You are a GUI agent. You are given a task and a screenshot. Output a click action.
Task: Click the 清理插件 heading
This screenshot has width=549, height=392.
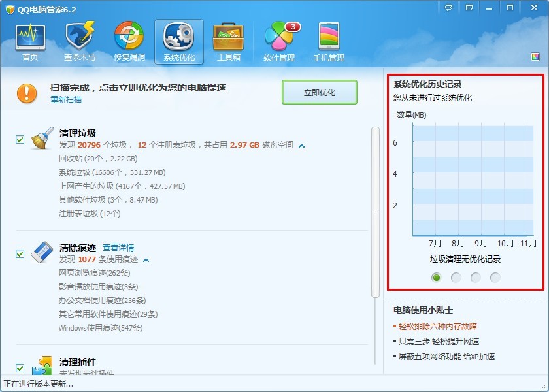[x=78, y=361]
